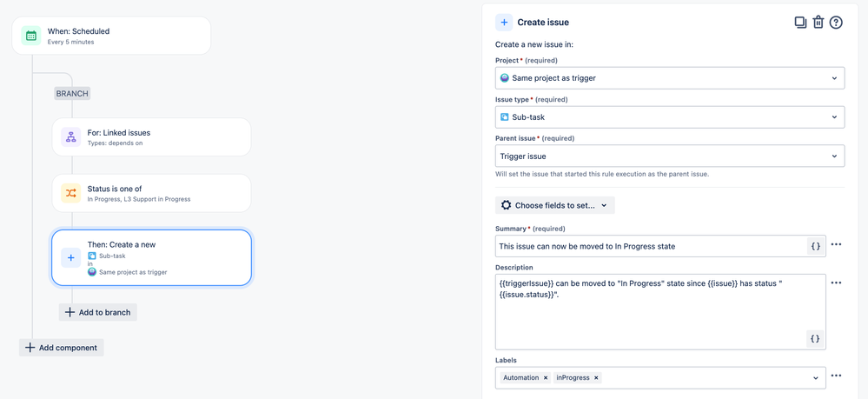The image size is (868, 399).
Task: Select the Then: Create a new action card
Action: tap(152, 257)
